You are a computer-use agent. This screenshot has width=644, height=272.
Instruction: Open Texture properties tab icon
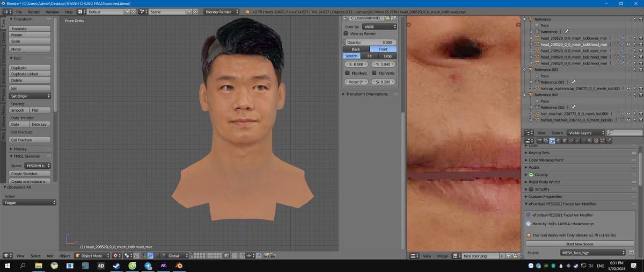[x=596, y=140]
